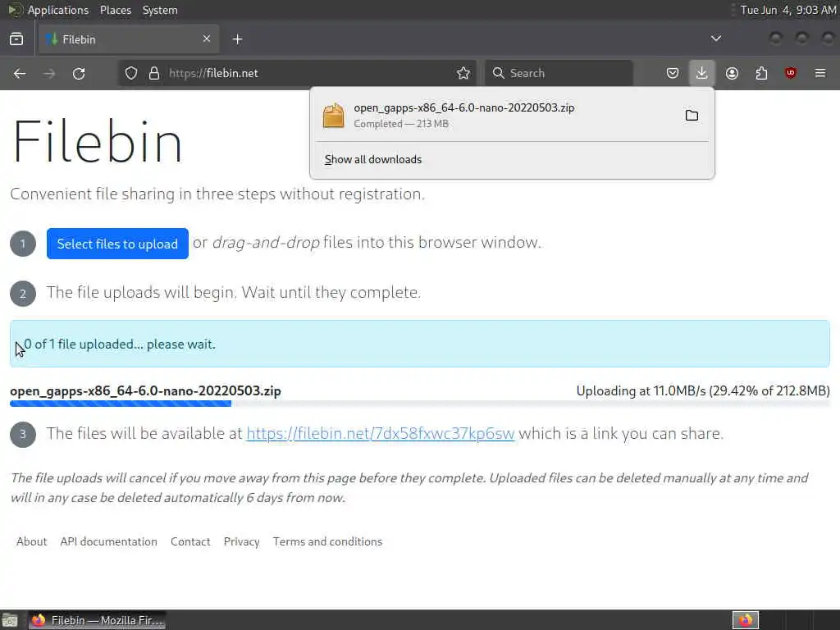Open the Applications menu
Viewport: 840px width, 630px height.
coord(58,10)
